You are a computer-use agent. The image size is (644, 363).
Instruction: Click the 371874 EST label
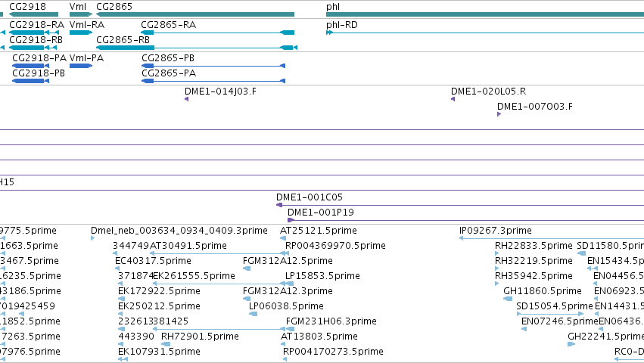tap(135, 276)
